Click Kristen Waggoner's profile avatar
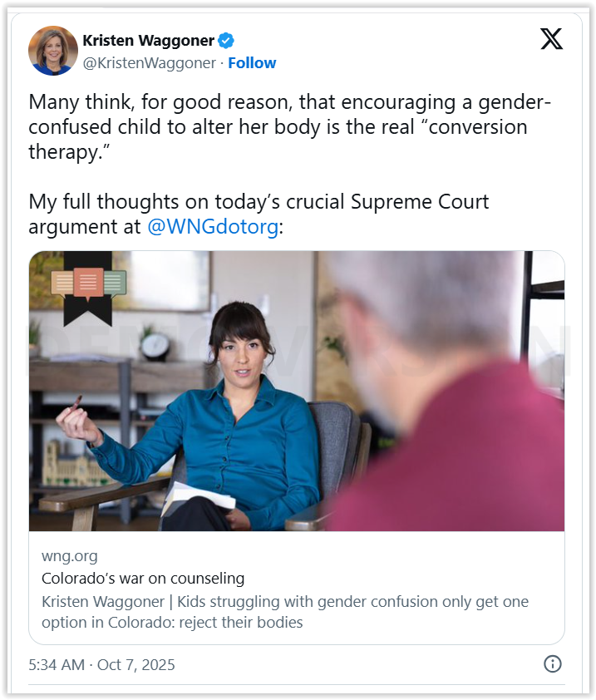596x700 pixels. [52, 51]
